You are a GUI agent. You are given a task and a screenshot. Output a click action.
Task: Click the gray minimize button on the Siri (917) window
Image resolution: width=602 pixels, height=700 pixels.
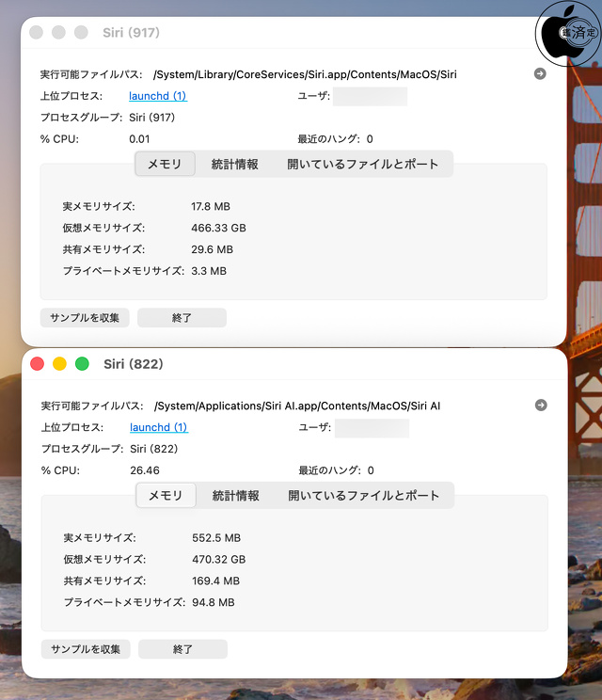58,33
